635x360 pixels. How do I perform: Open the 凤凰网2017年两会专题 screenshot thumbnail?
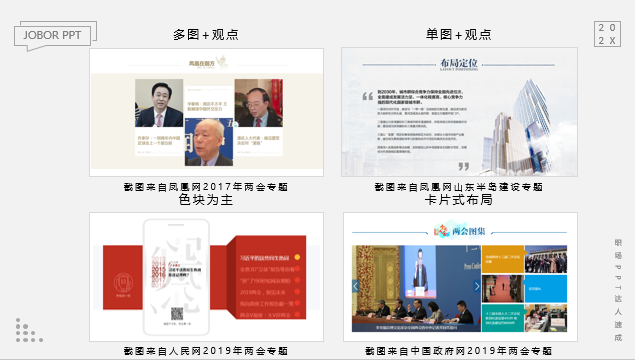coord(207,112)
